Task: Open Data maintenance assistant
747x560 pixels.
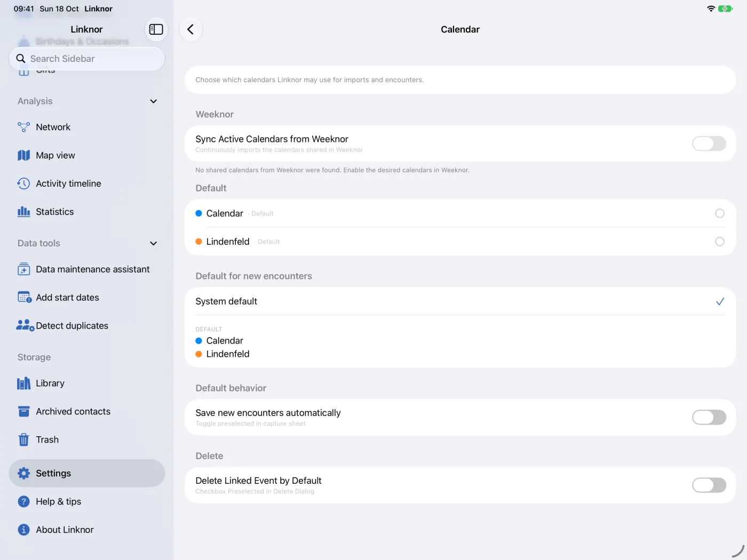Action: point(87,269)
